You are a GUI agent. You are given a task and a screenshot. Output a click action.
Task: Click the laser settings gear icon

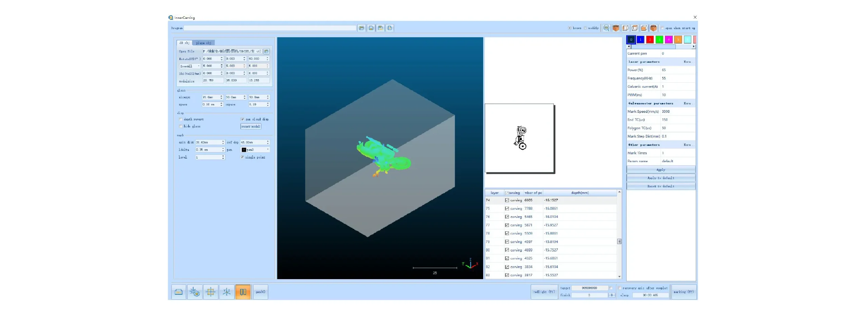pos(195,292)
